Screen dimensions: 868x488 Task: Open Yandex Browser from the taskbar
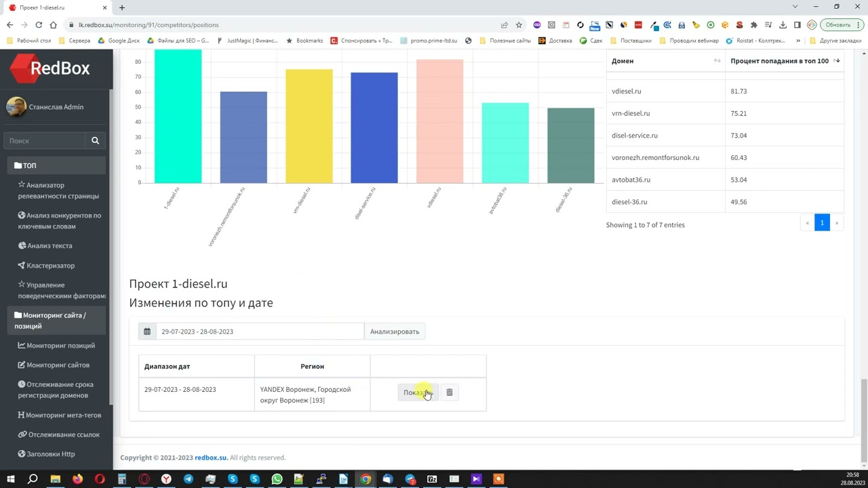(x=166, y=479)
